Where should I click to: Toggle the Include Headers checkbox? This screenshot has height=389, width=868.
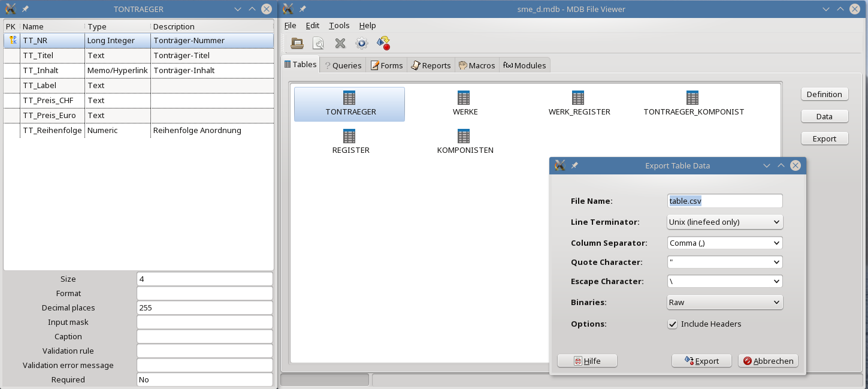(673, 324)
